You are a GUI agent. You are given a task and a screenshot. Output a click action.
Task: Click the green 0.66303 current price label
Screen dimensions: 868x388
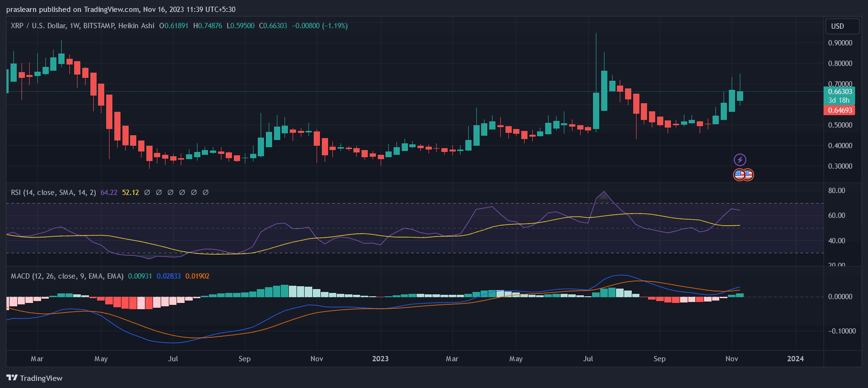click(840, 92)
